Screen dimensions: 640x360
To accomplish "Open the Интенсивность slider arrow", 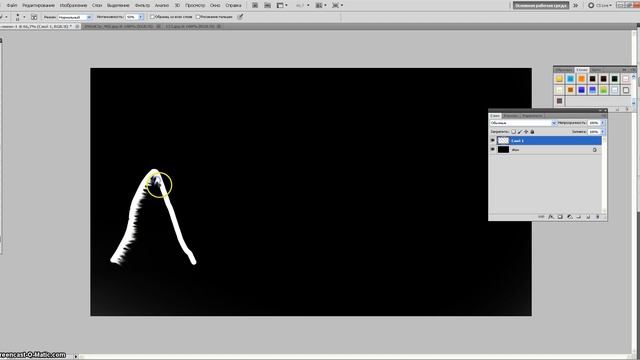I will click(141, 17).
